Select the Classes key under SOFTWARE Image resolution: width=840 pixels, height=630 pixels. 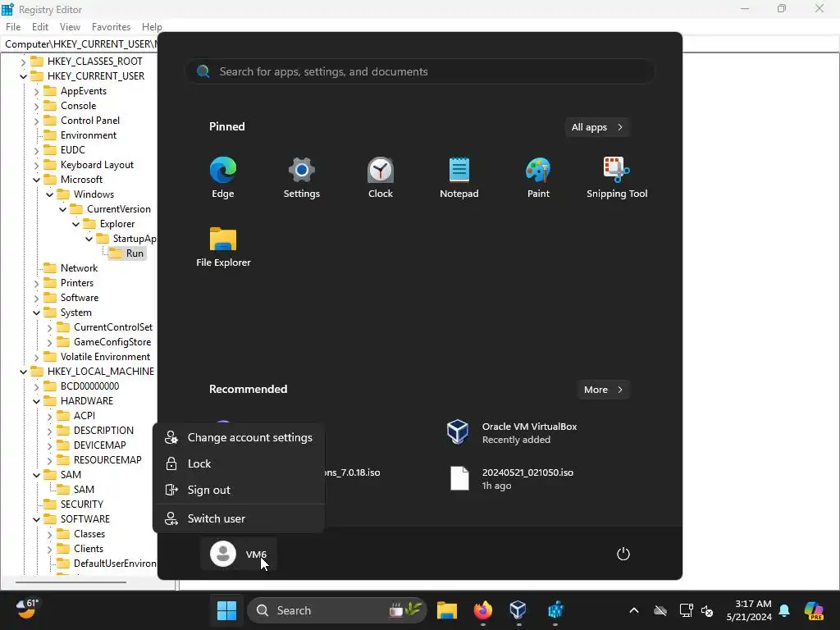click(89, 534)
